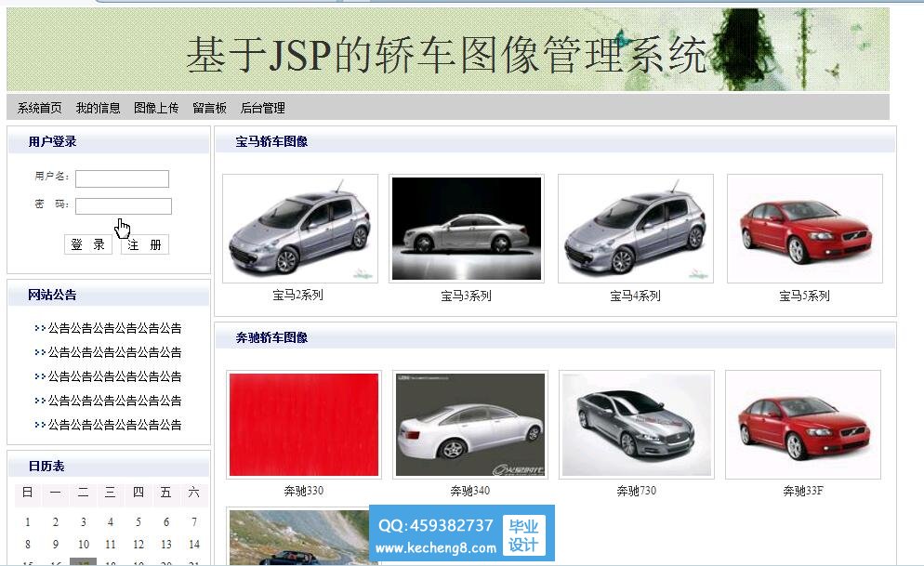Open 系统首页 in the navigation bar
This screenshot has height=566, width=924.
click(39, 108)
